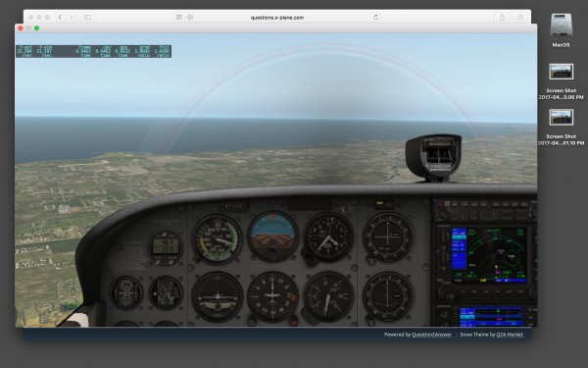Click the add-to-reading-list plus icon
This screenshot has height=368, width=588.
point(190,18)
